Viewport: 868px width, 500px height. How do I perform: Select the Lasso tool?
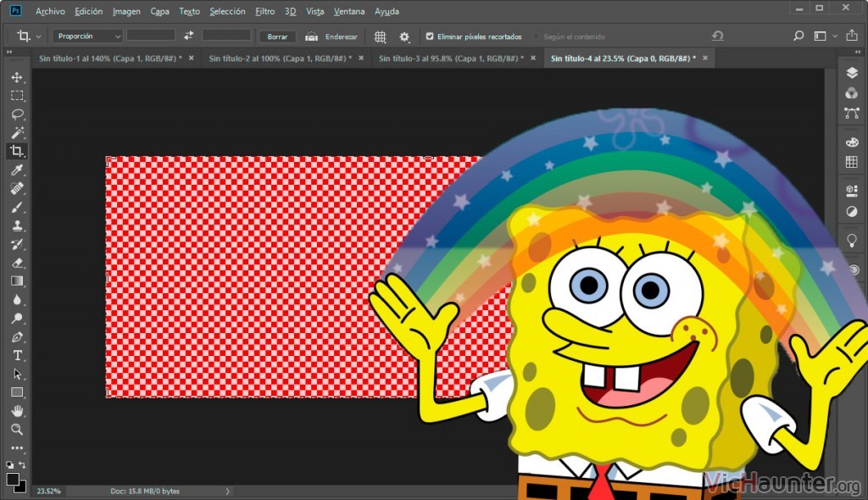point(17,114)
